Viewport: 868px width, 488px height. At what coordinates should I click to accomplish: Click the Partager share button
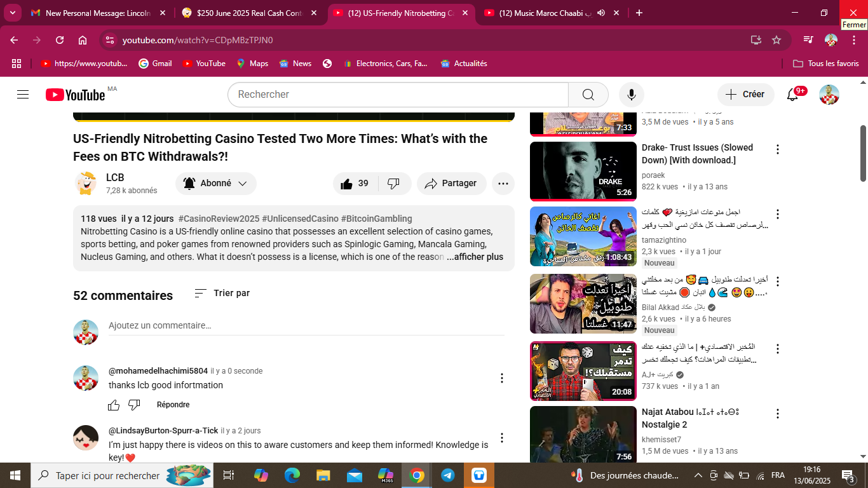[x=452, y=184]
